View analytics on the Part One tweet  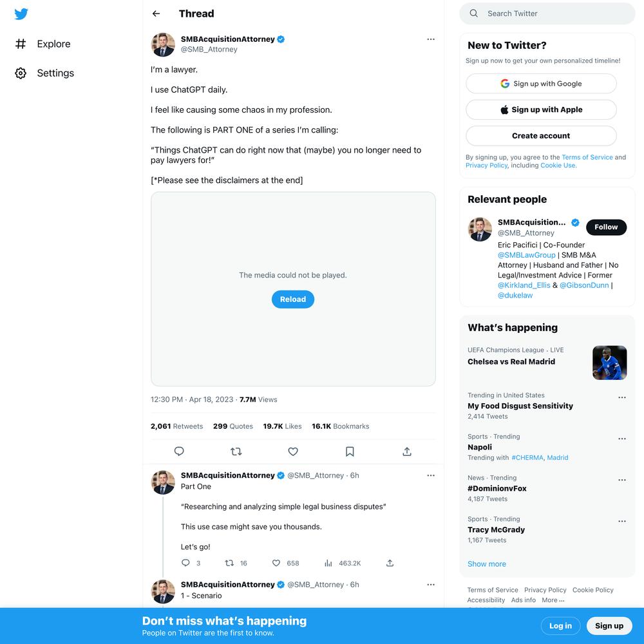click(x=328, y=563)
